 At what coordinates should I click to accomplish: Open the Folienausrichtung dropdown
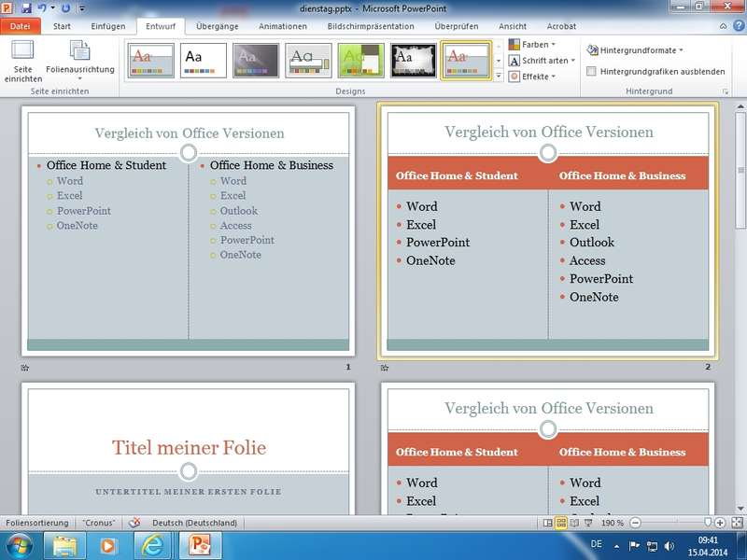pyautogui.click(x=80, y=61)
